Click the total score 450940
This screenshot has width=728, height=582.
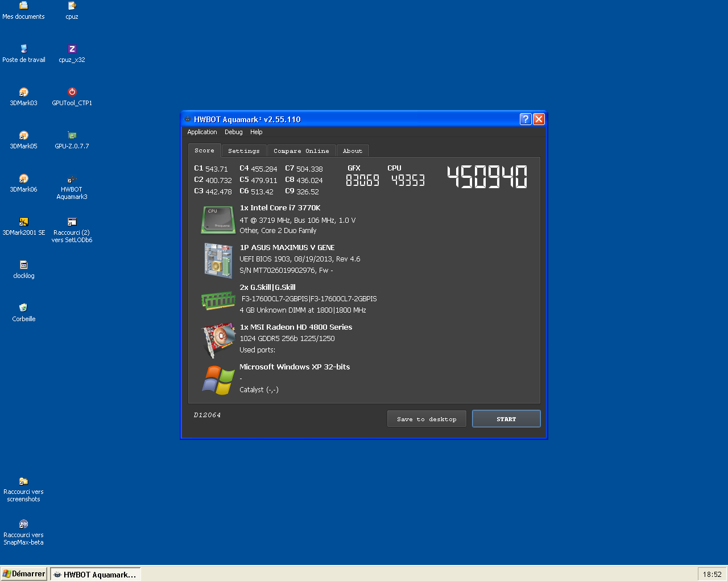(487, 177)
